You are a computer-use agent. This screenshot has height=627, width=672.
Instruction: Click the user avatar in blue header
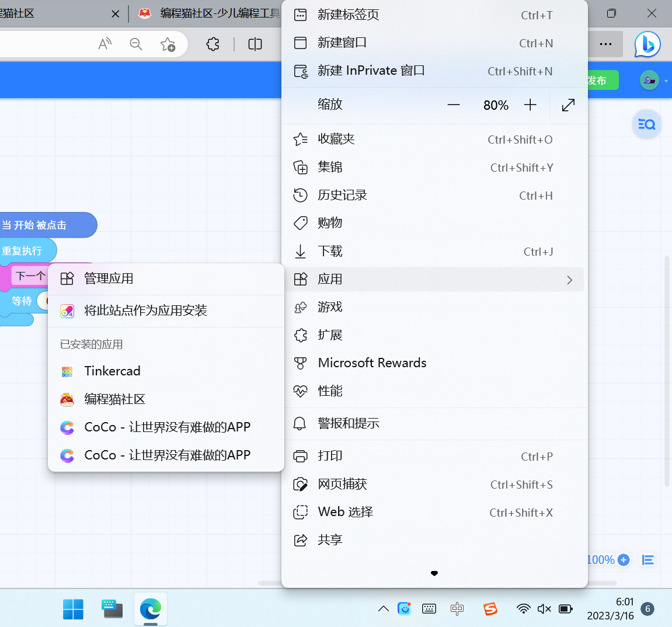tap(649, 80)
